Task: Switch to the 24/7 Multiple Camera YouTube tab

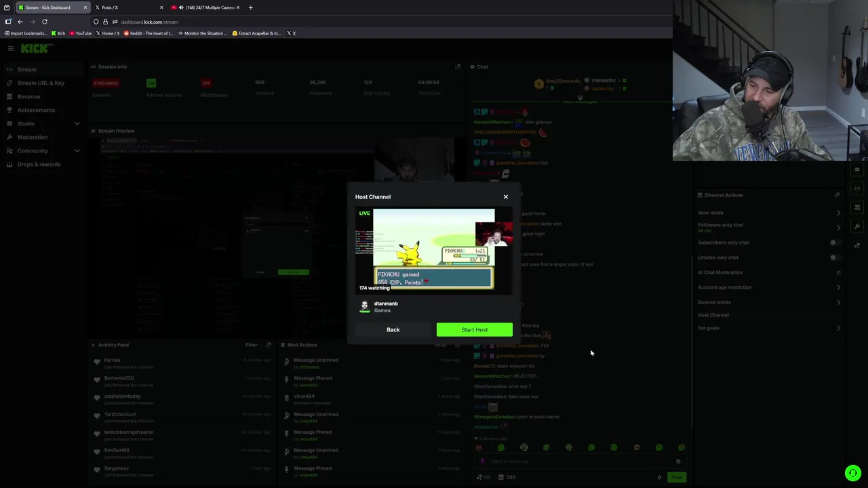Action: point(205,7)
